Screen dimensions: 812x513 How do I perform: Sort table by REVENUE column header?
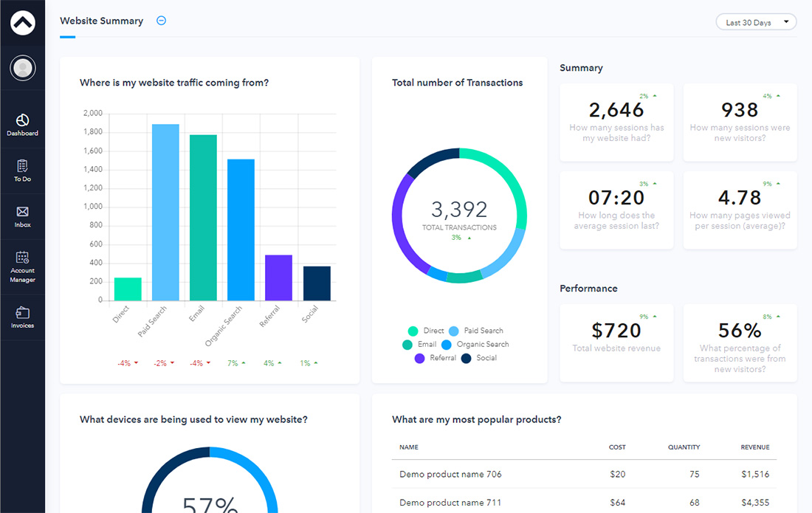(x=755, y=447)
